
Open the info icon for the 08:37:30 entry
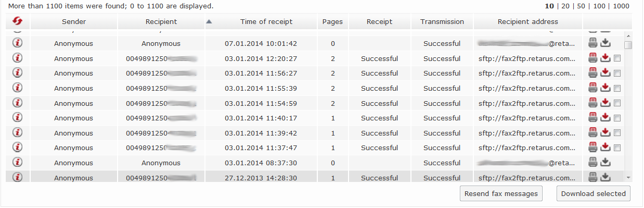pyautogui.click(x=18, y=162)
